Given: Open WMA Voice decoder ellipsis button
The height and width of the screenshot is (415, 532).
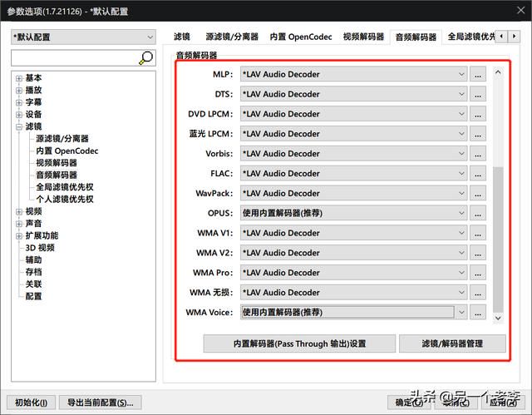Looking at the screenshot, I should pyautogui.click(x=478, y=313).
